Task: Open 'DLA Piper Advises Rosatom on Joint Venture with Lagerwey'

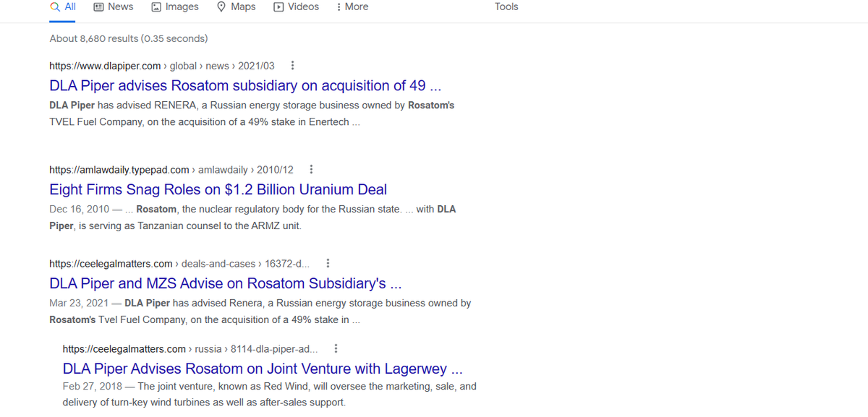Action: click(x=263, y=369)
